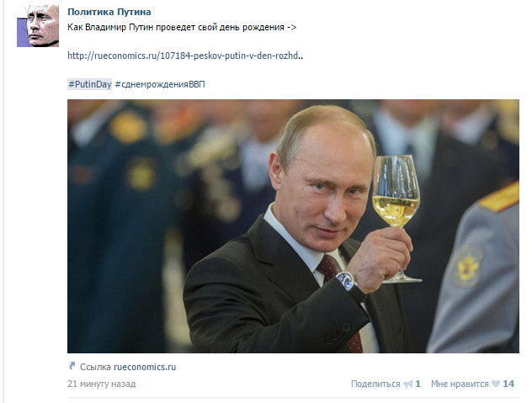Click the link arrow icon beside Ссылка

[x=72, y=366]
